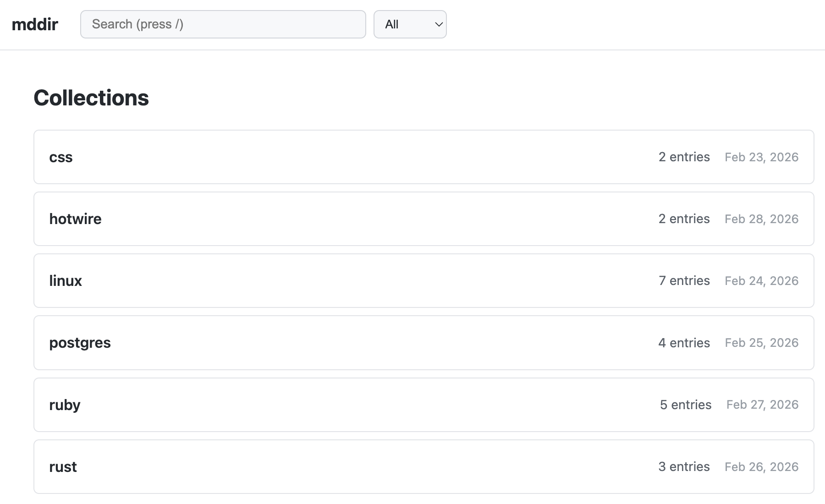Select the linux collection name

coord(66,281)
